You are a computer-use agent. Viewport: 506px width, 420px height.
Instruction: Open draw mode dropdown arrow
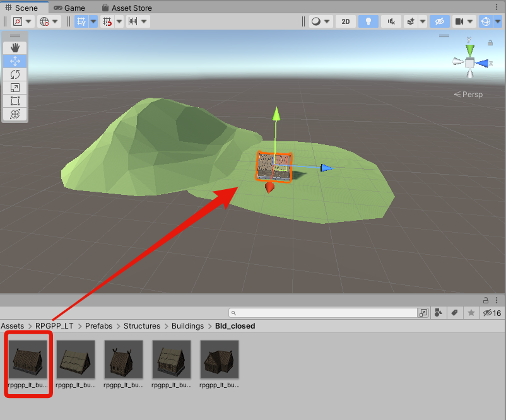tap(327, 21)
